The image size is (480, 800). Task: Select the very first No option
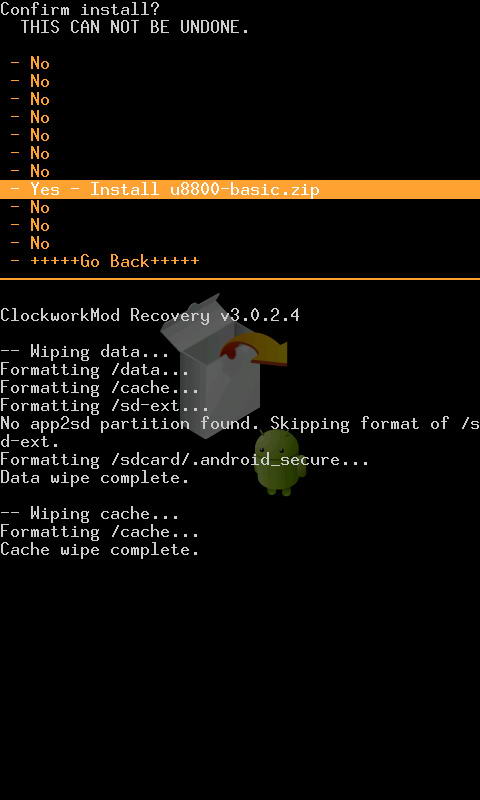(30, 63)
